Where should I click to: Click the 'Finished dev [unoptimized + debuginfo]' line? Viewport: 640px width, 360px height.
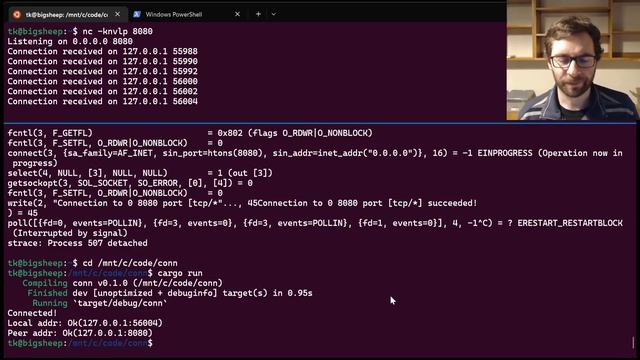pos(170,293)
